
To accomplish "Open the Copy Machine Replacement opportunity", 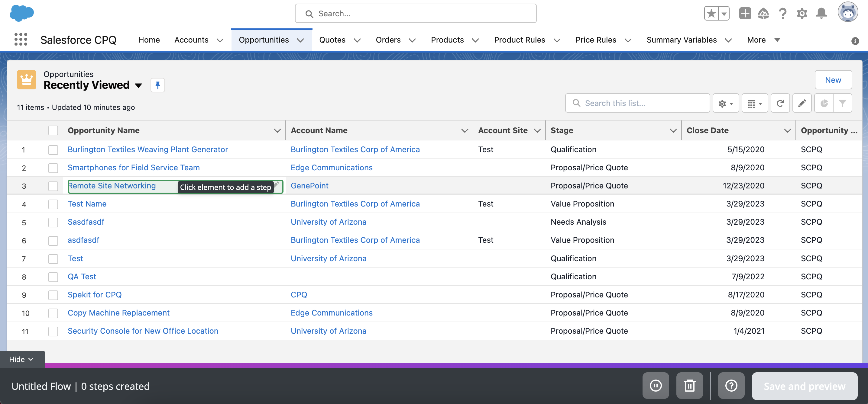I will [118, 313].
